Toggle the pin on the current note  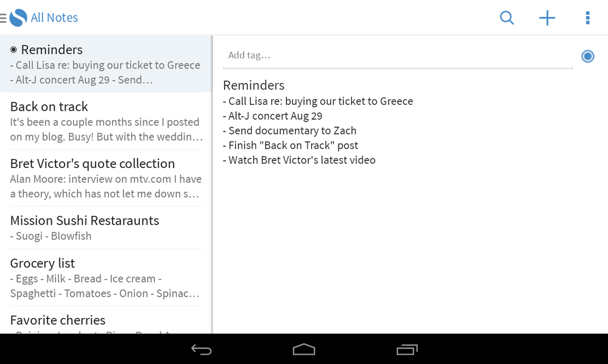[x=587, y=56]
